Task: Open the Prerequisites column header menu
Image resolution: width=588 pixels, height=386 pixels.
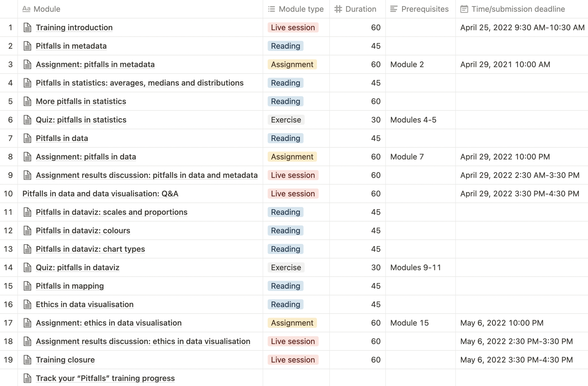Action: (425, 9)
